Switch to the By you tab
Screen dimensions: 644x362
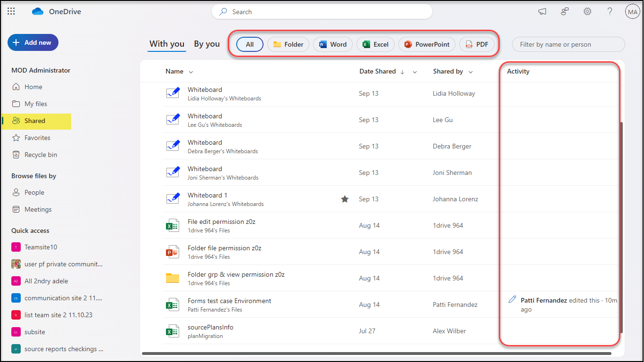pos(206,44)
